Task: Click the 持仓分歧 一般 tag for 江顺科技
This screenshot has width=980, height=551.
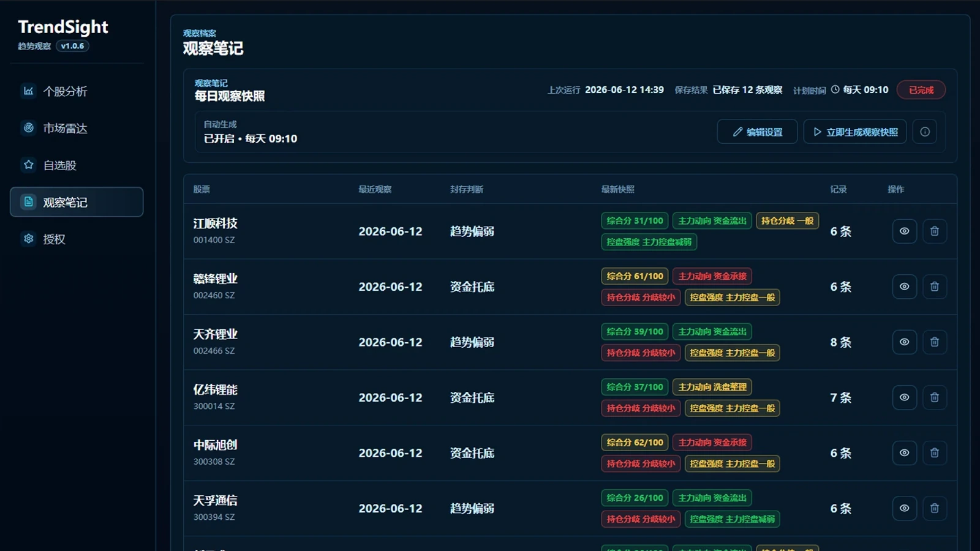Action: point(788,221)
